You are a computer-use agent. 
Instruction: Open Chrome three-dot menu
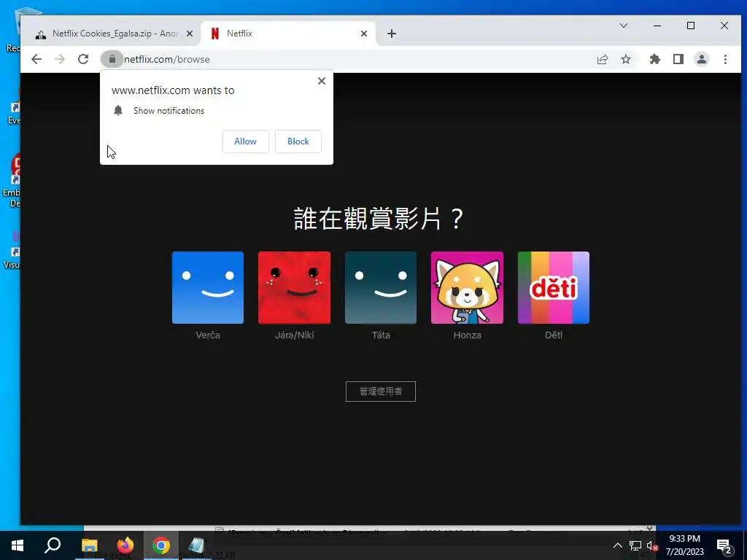click(x=725, y=59)
